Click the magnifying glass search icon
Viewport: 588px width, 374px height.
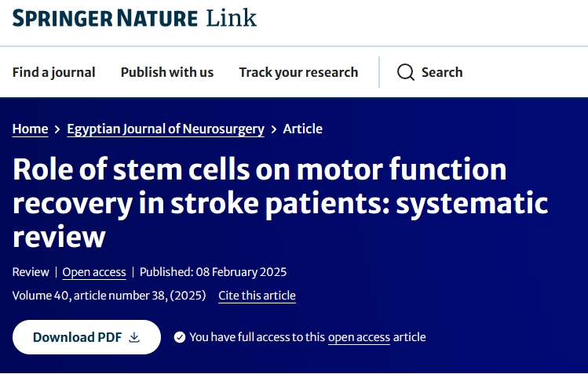coord(405,72)
